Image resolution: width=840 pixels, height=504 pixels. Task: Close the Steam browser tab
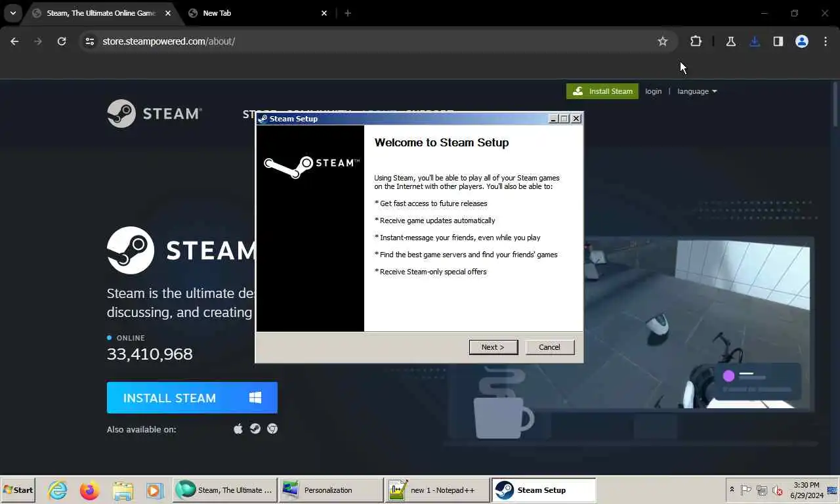point(168,13)
